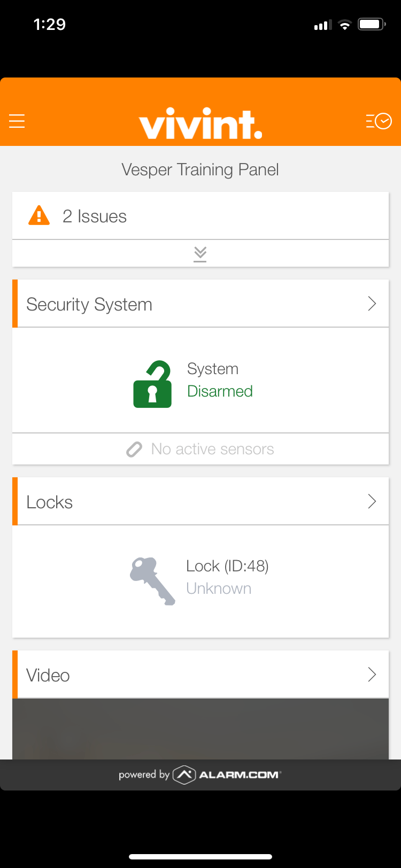Open Video section chevron arrow
401x868 pixels.
[372, 675]
